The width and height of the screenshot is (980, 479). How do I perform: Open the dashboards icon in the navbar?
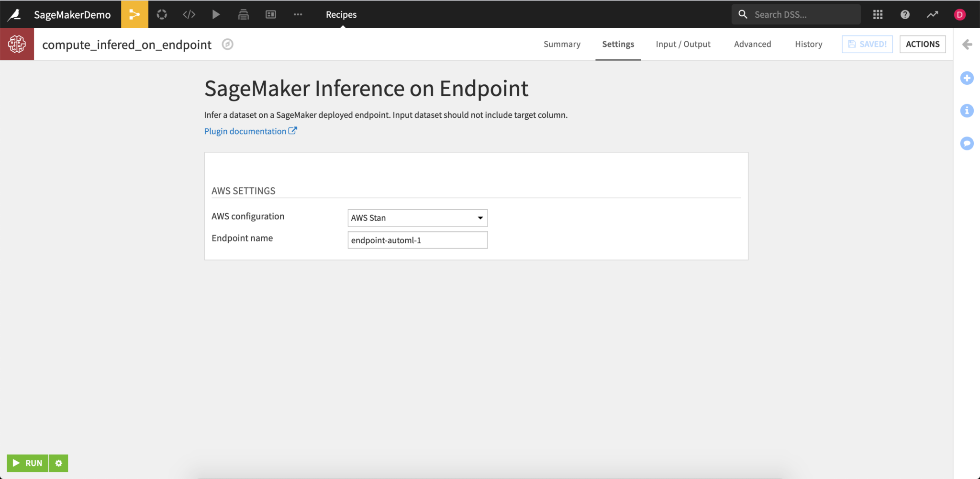click(x=270, y=14)
